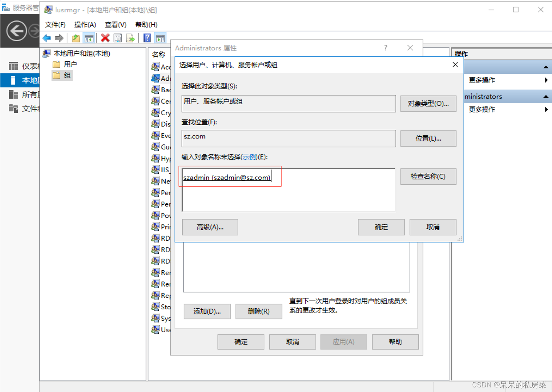
Task: Open the 文件(F) menu
Action: coord(55,25)
